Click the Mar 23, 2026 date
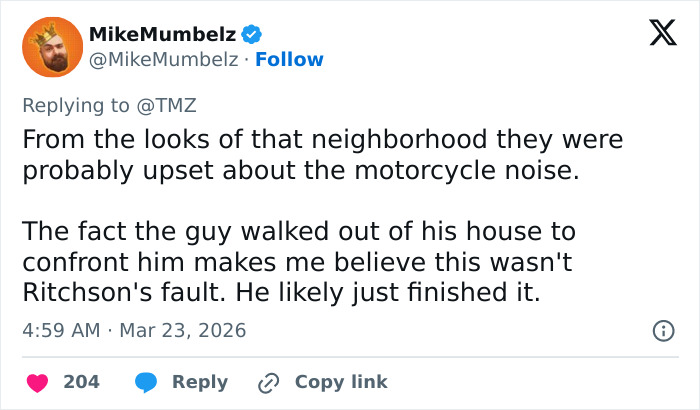The image size is (700, 410). click(183, 329)
